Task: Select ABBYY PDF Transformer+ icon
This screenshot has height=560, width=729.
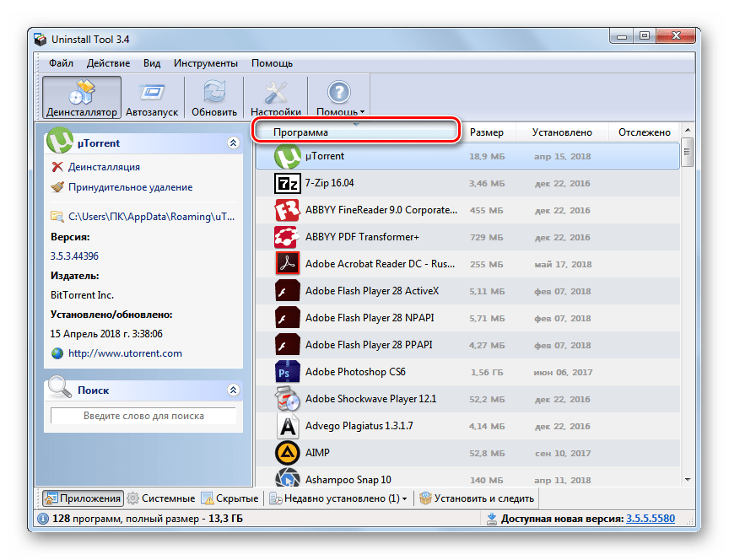Action: coord(288,237)
